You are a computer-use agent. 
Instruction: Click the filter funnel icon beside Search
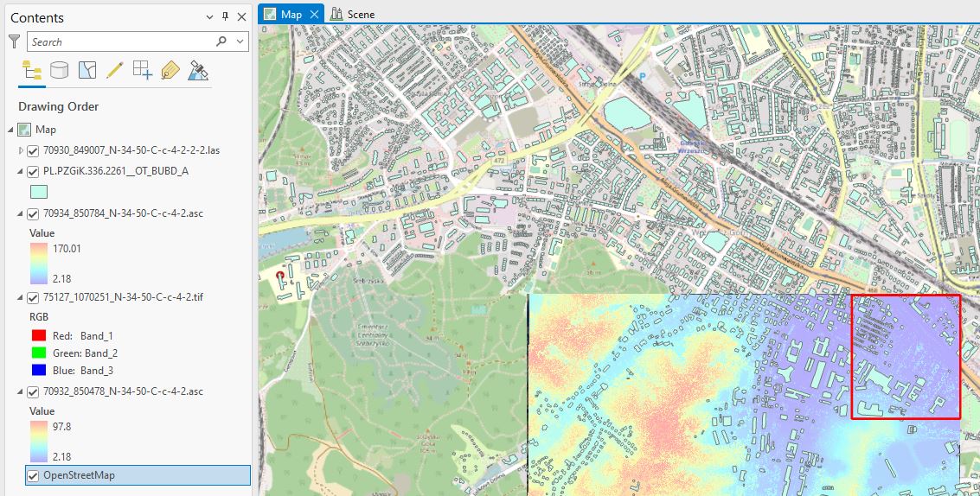click(x=14, y=41)
